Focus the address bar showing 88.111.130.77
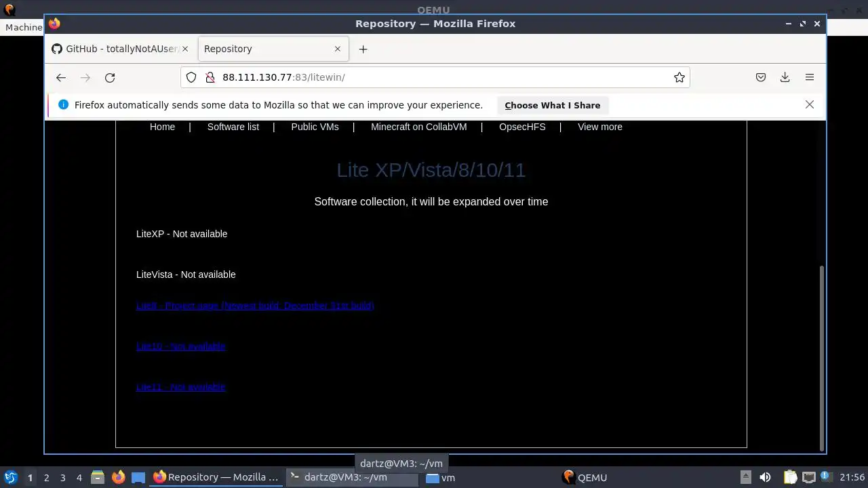 pos(434,77)
